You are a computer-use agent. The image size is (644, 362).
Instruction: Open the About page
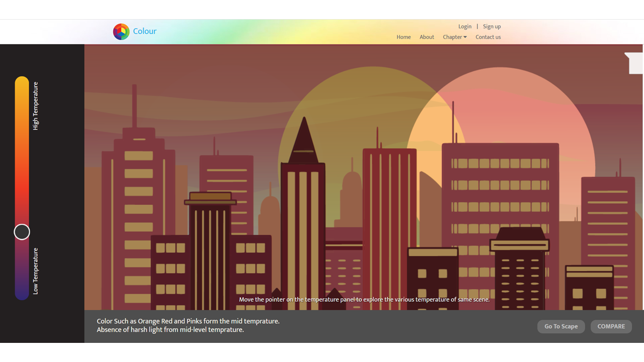pos(427,37)
